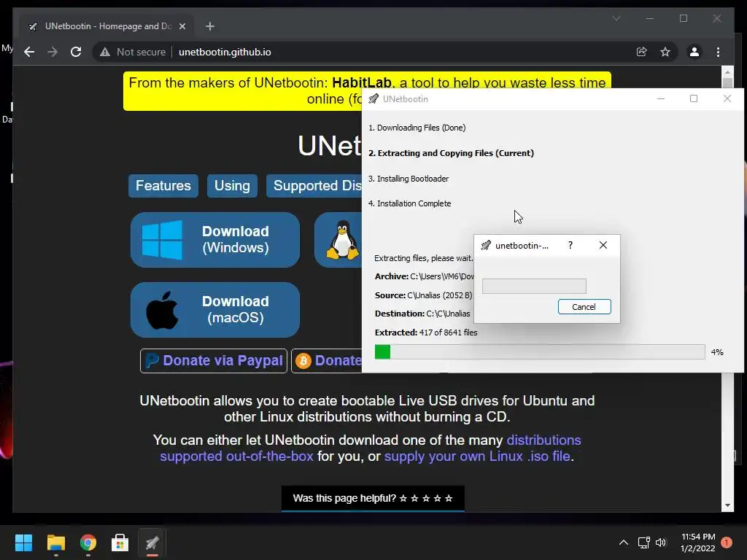Click the Download (Windows) button

click(x=215, y=239)
